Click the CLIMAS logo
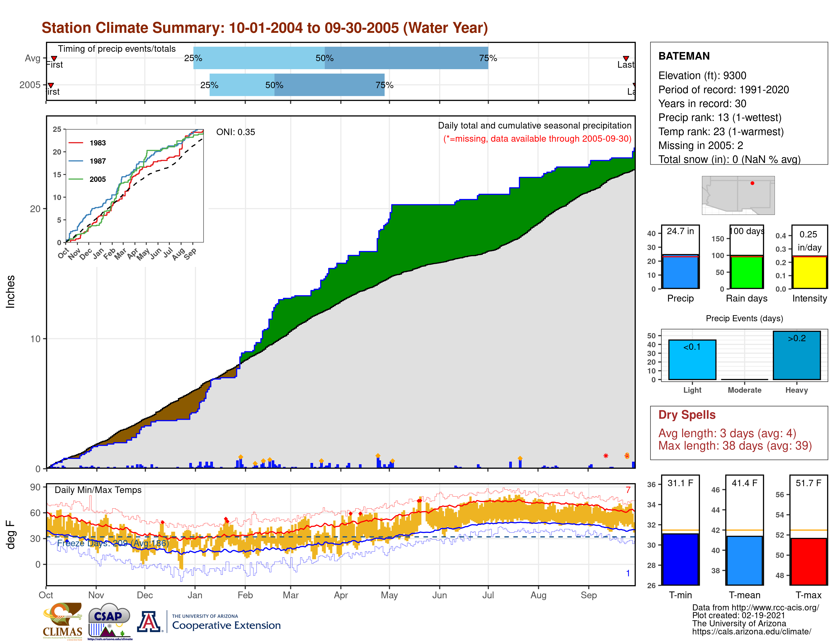 pyautogui.click(x=63, y=621)
